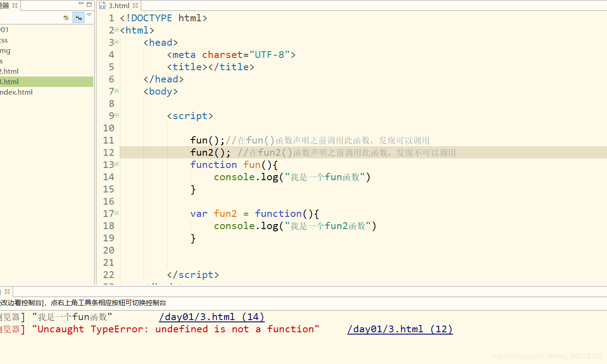Viewport: 607px width, 364px height.
Task: Collapse the html tag at line 2
Action: tap(117, 29)
